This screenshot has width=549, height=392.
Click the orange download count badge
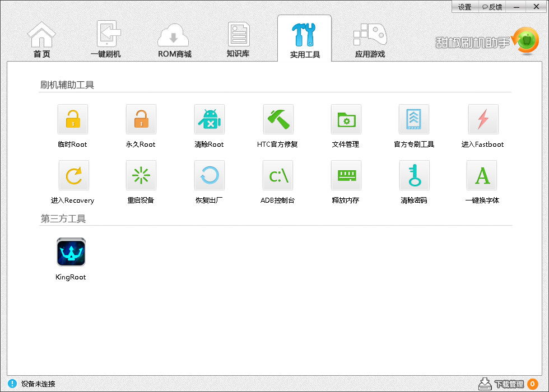tap(533, 384)
